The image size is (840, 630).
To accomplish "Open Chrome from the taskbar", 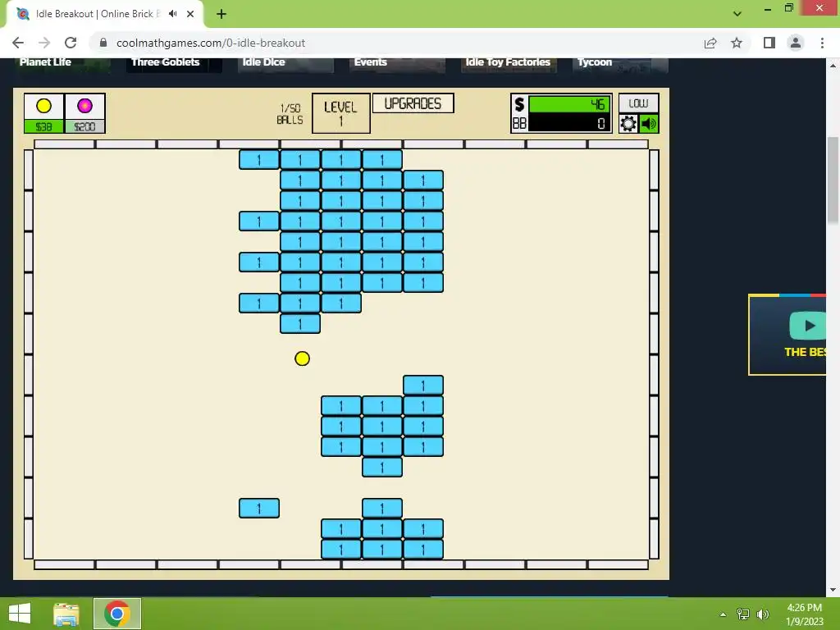I will (x=117, y=614).
